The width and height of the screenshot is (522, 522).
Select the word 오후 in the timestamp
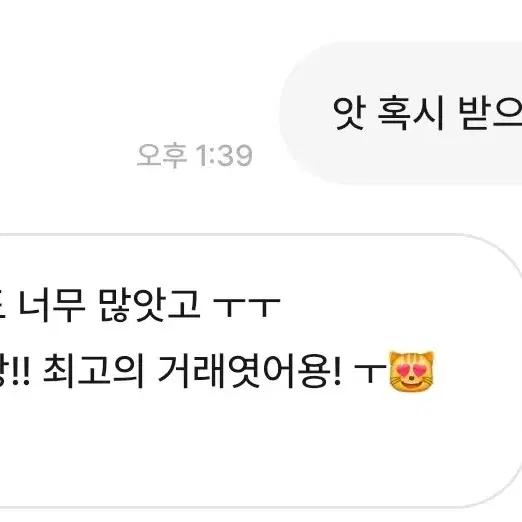pyautogui.click(x=162, y=155)
